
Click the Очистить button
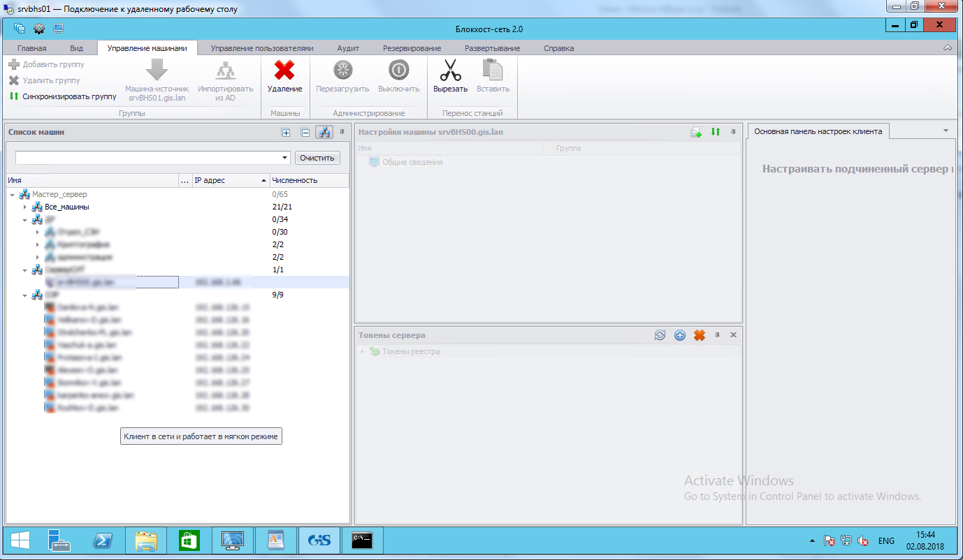[317, 158]
